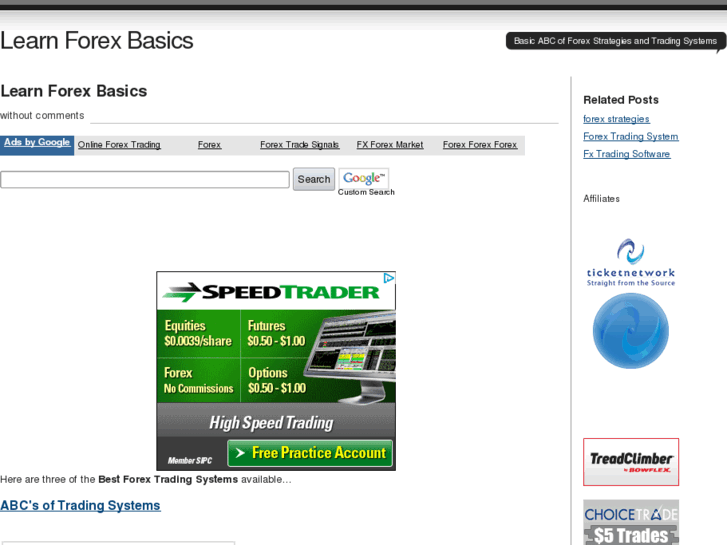
Task: Follow the Forex Forex Forex ad link
Action: click(x=480, y=145)
